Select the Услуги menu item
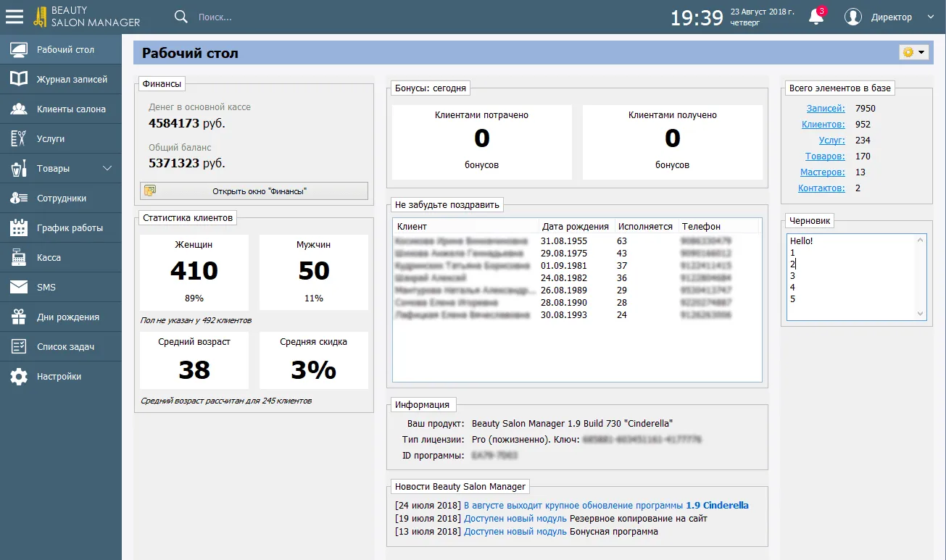The image size is (946, 560). [x=61, y=138]
